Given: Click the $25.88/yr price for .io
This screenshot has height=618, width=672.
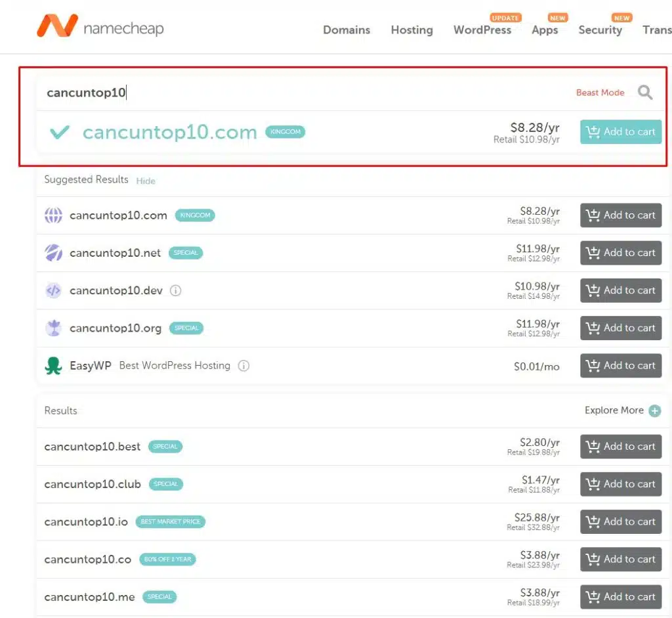Looking at the screenshot, I should (x=537, y=518).
